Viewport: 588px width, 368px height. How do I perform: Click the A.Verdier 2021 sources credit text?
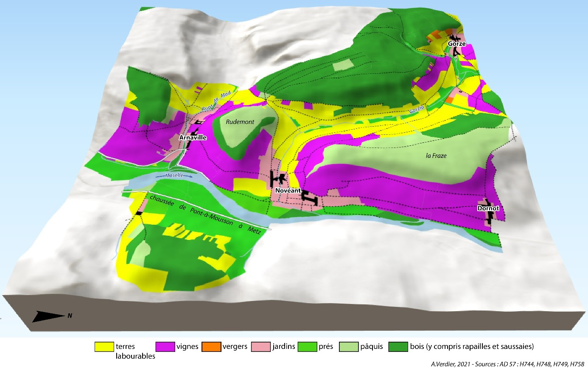(x=507, y=363)
